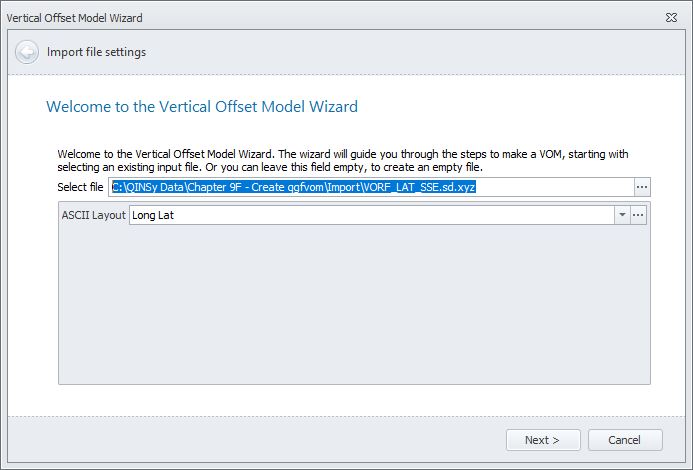
Task: Click the Select file path field
Action: [x=370, y=187]
